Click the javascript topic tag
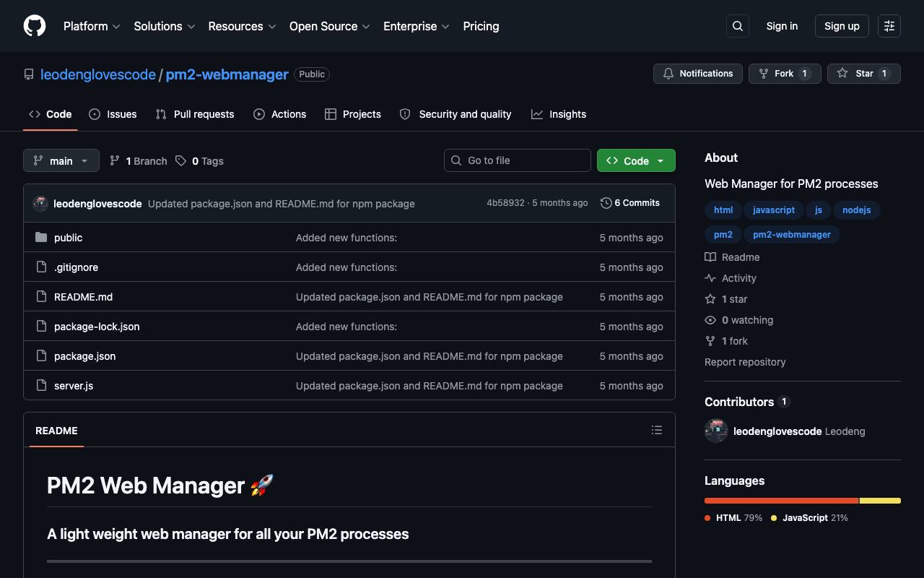Viewport: 924px width, 578px height. [x=774, y=210]
